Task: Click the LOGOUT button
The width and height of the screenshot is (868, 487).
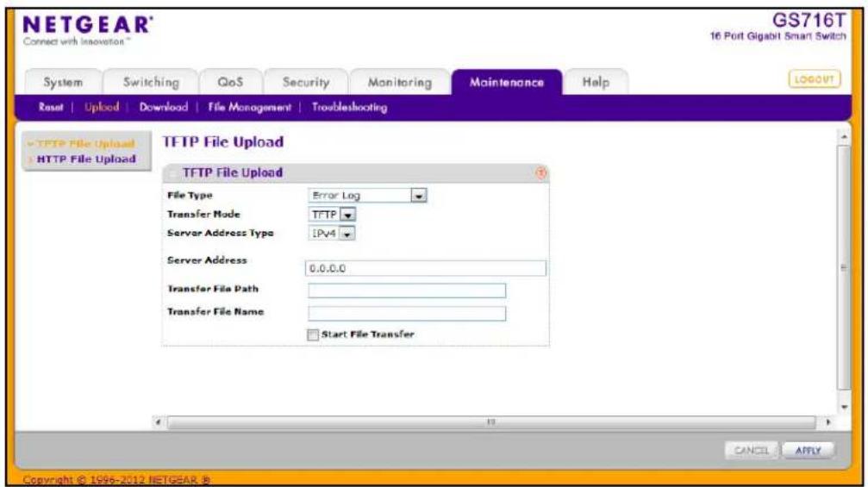Action: 815,79
